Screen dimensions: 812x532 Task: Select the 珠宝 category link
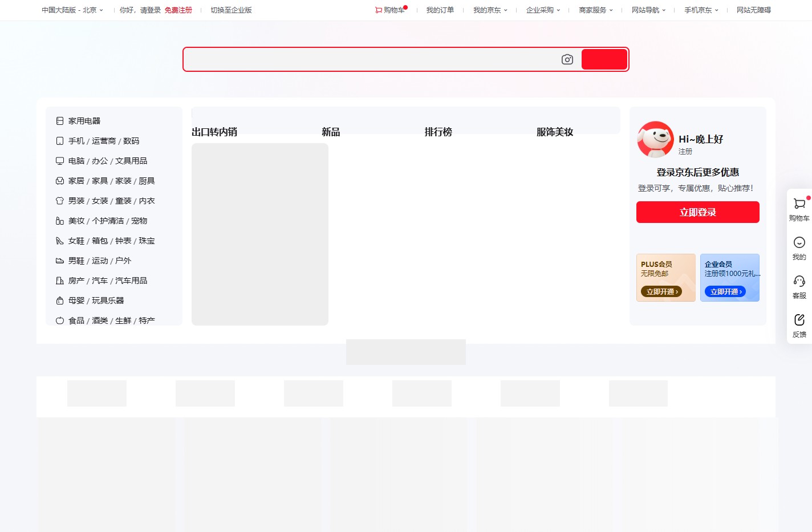(147, 241)
